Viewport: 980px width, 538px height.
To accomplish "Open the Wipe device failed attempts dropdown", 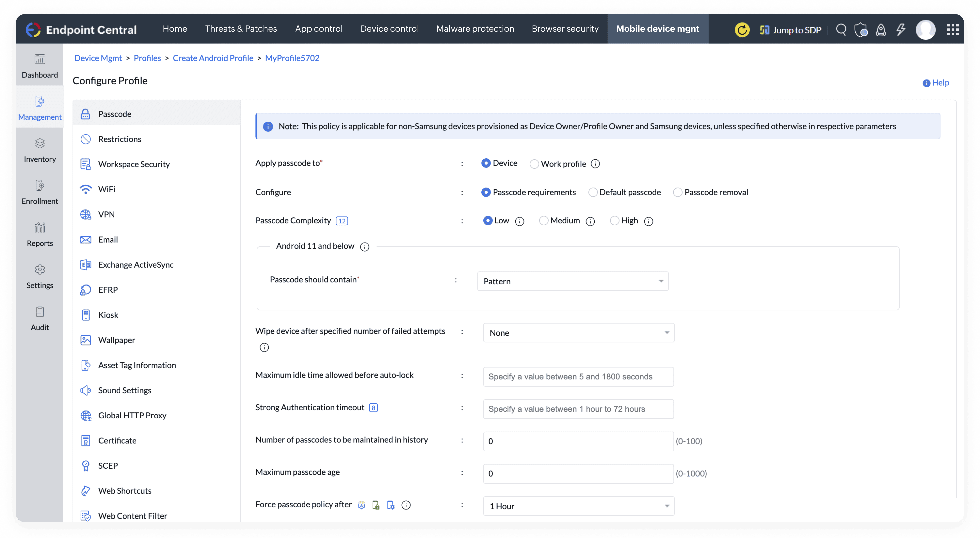I will pyautogui.click(x=578, y=333).
